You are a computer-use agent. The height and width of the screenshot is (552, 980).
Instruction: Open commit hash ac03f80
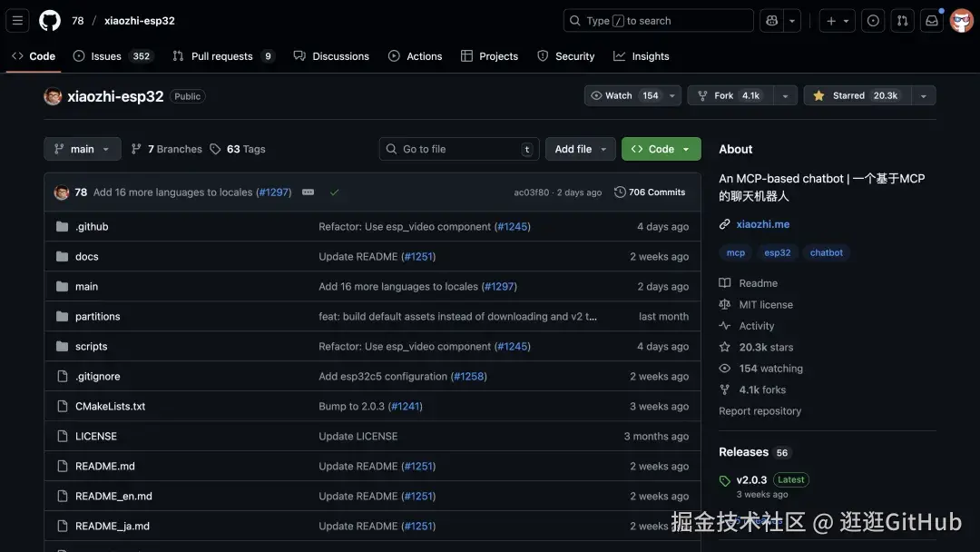click(531, 192)
